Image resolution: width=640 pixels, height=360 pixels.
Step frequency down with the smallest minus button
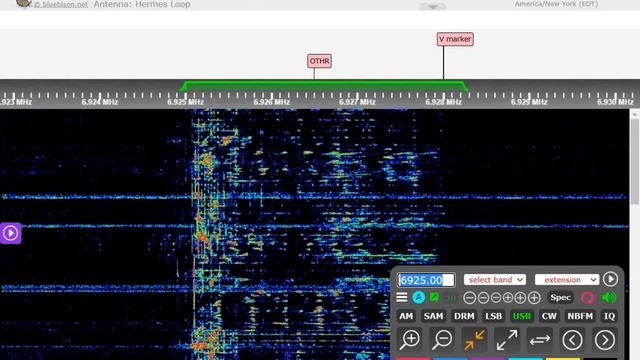[x=496, y=298]
